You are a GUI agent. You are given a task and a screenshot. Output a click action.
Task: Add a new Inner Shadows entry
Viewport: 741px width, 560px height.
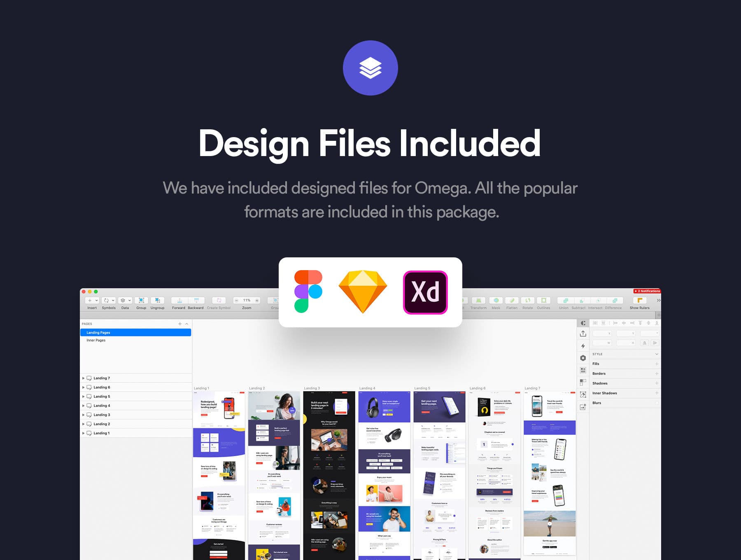[657, 393]
